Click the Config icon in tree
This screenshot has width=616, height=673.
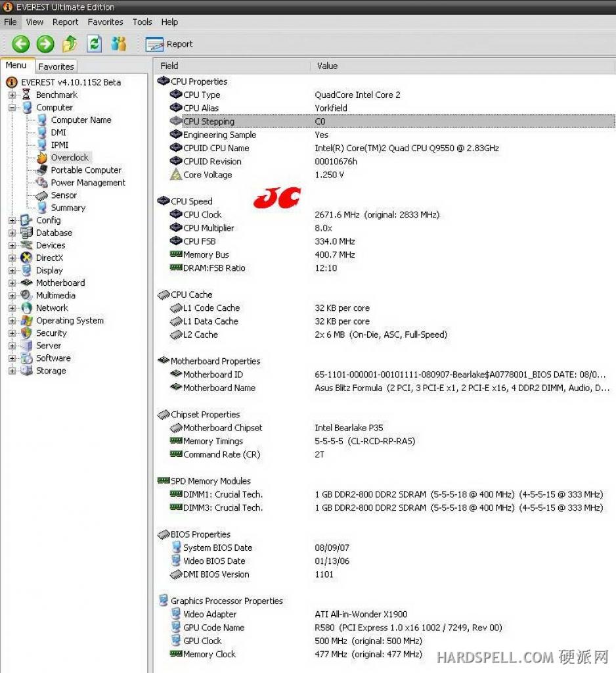coord(26,220)
